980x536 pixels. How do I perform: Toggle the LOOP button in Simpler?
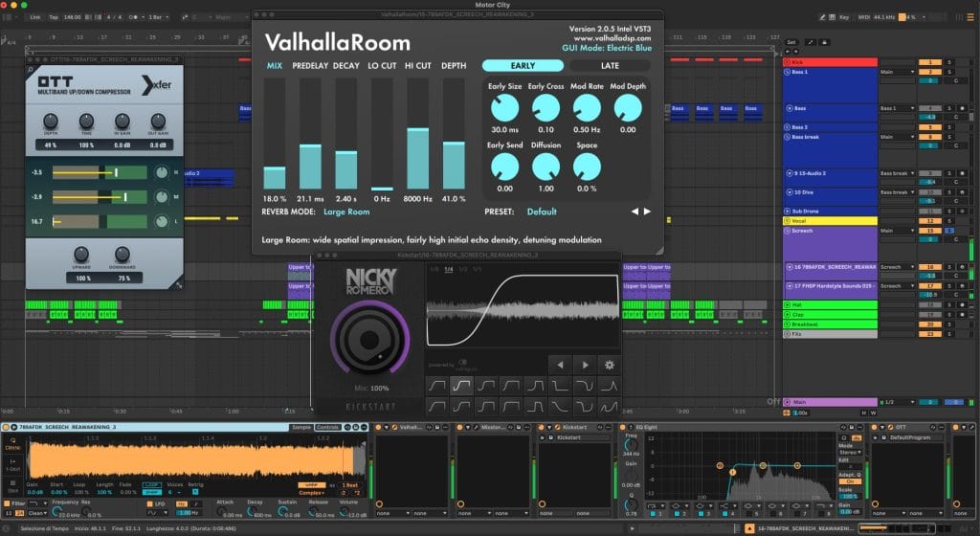coord(152,484)
